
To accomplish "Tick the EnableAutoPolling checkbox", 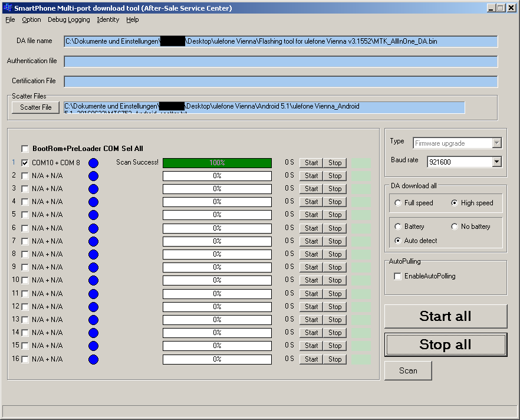I will (398, 276).
